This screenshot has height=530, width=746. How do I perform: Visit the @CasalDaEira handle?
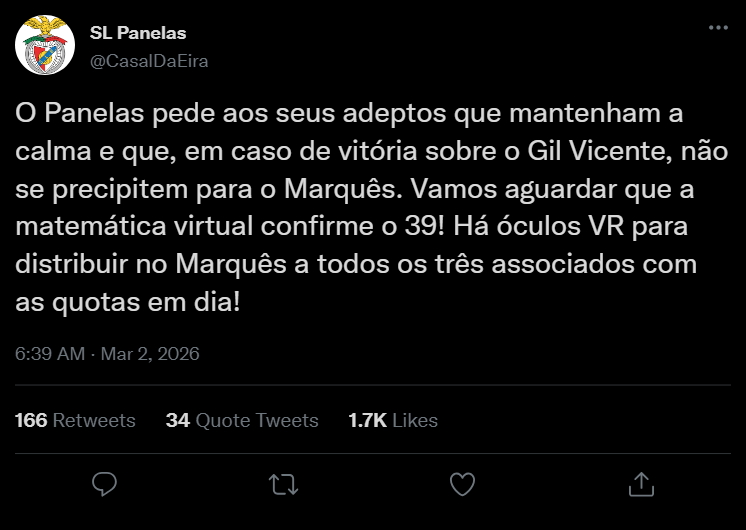(149, 60)
